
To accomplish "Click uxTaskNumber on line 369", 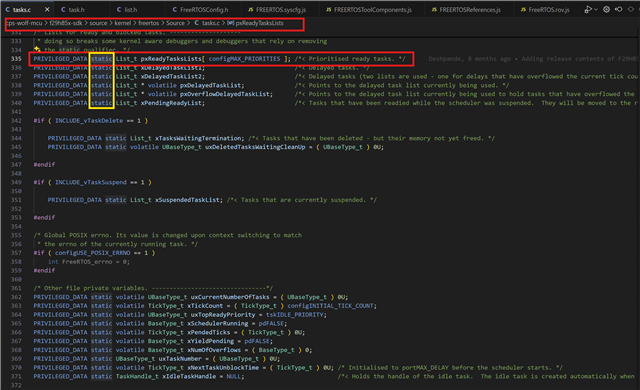I will (x=180, y=359).
